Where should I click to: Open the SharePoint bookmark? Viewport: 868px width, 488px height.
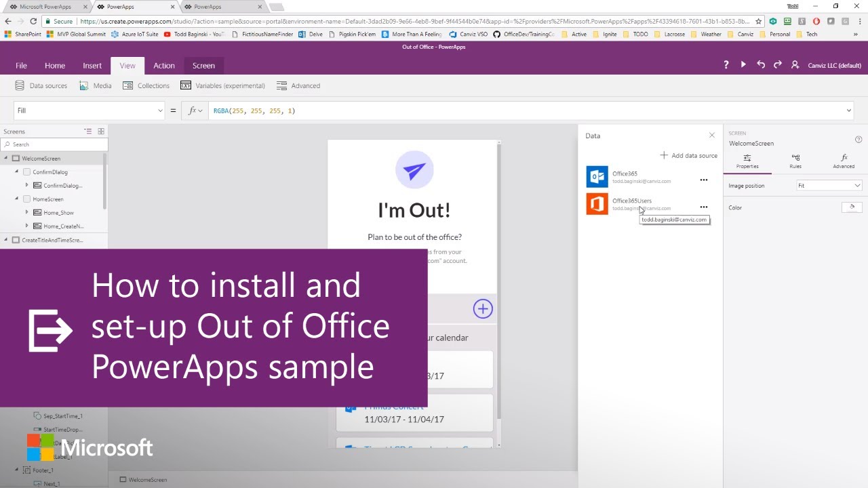(x=23, y=34)
